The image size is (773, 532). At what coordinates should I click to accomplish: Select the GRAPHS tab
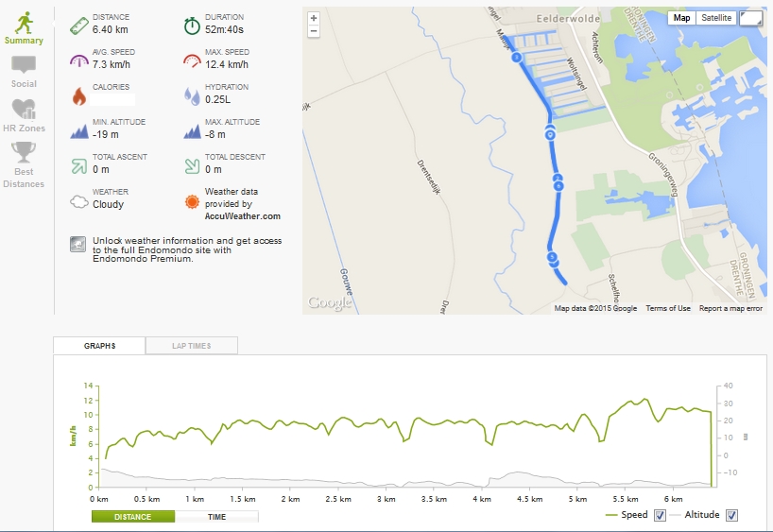point(99,346)
